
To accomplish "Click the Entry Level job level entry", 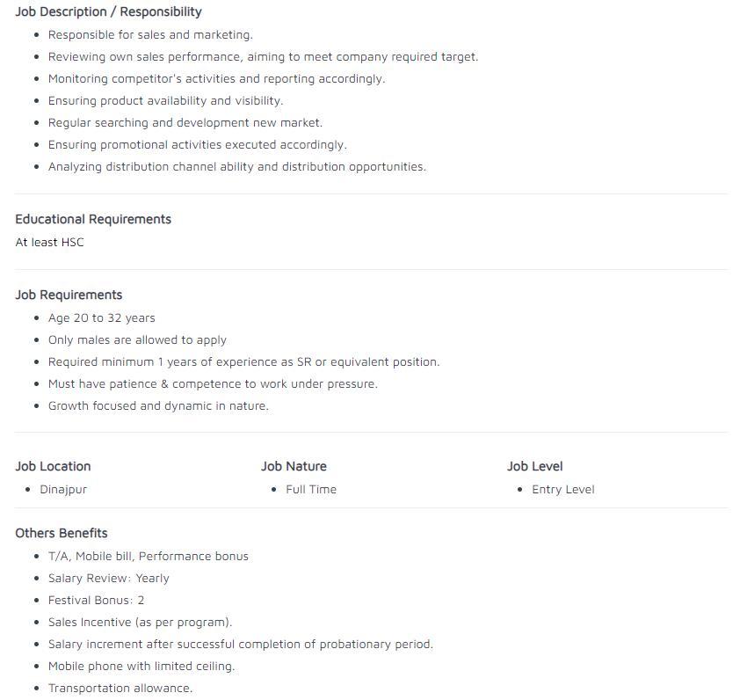I will [x=563, y=489].
